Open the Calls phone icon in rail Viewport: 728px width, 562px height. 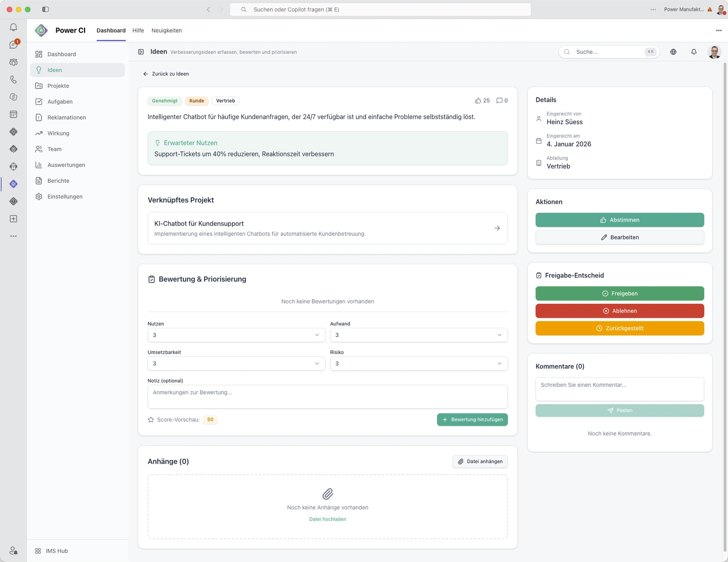tap(14, 80)
